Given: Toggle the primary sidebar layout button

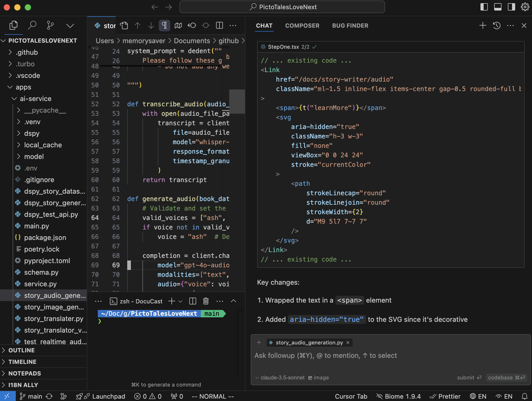Looking at the screenshot, I should pyautogui.click(x=484, y=7).
